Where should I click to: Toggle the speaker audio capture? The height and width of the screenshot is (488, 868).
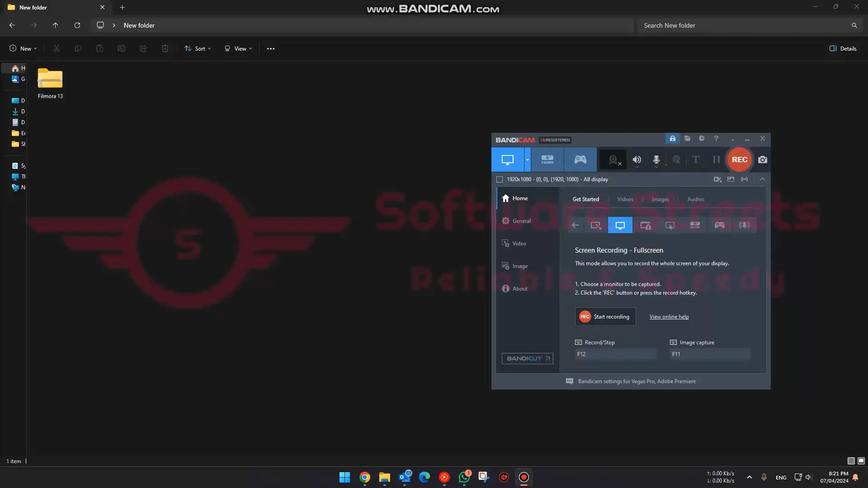637,160
